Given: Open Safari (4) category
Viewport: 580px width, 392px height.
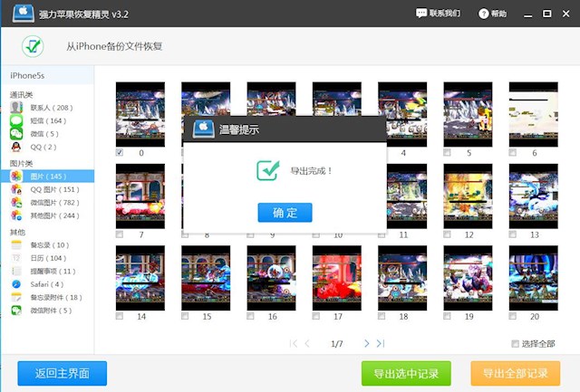Looking at the screenshot, I should point(47,284).
